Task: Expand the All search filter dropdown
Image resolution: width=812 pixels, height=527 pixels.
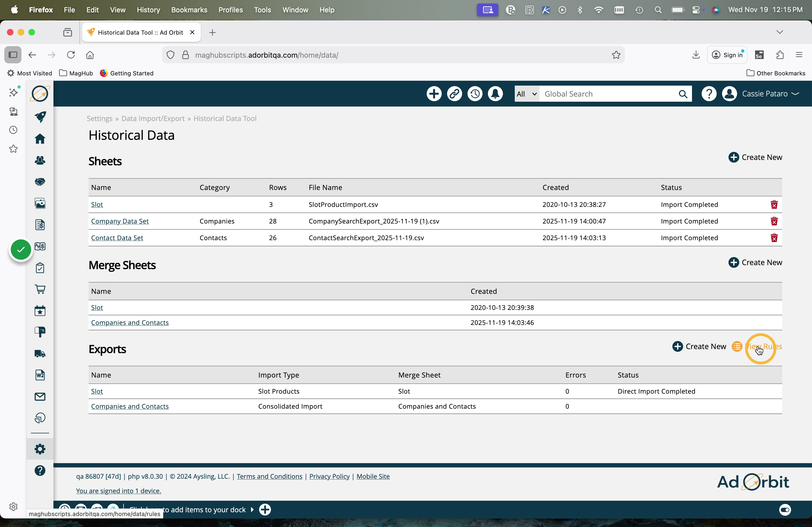Action: tap(527, 94)
